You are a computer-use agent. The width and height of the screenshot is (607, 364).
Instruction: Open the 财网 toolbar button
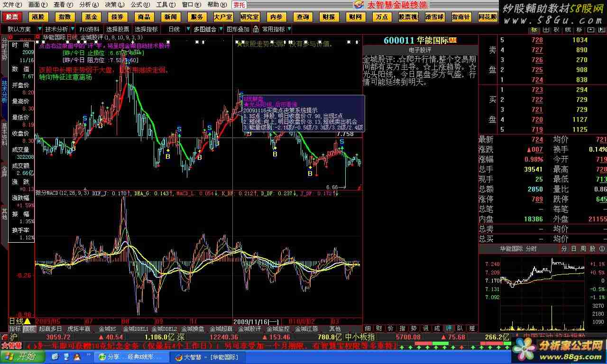coord(355,17)
